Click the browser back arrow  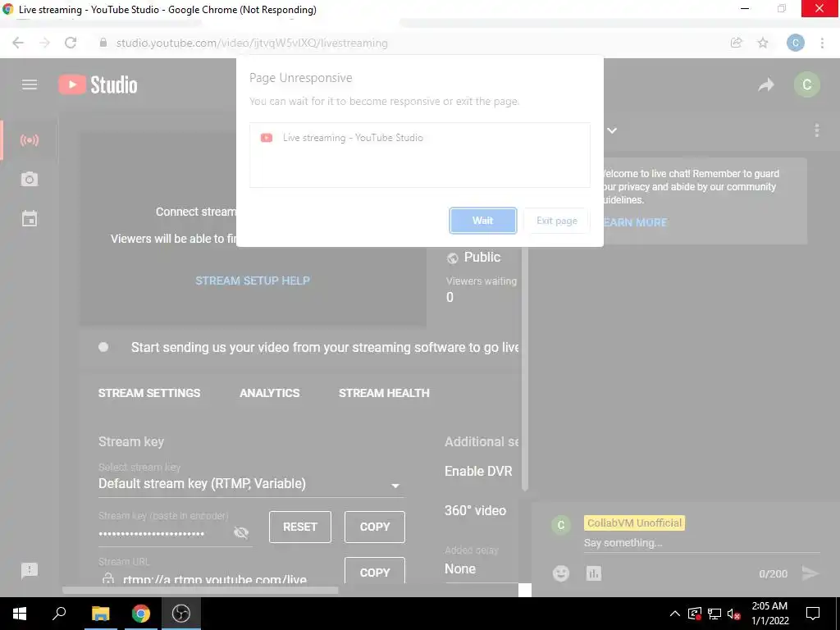point(18,43)
